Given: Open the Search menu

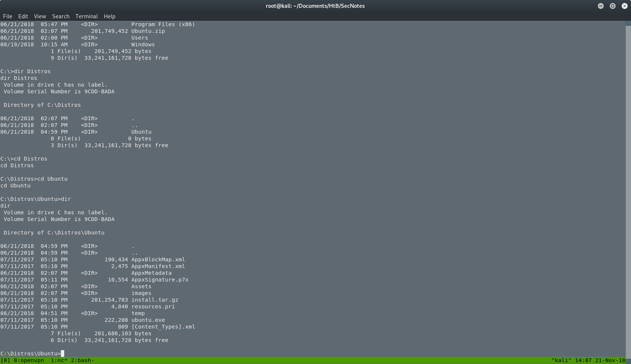Looking at the screenshot, I should click(60, 16).
